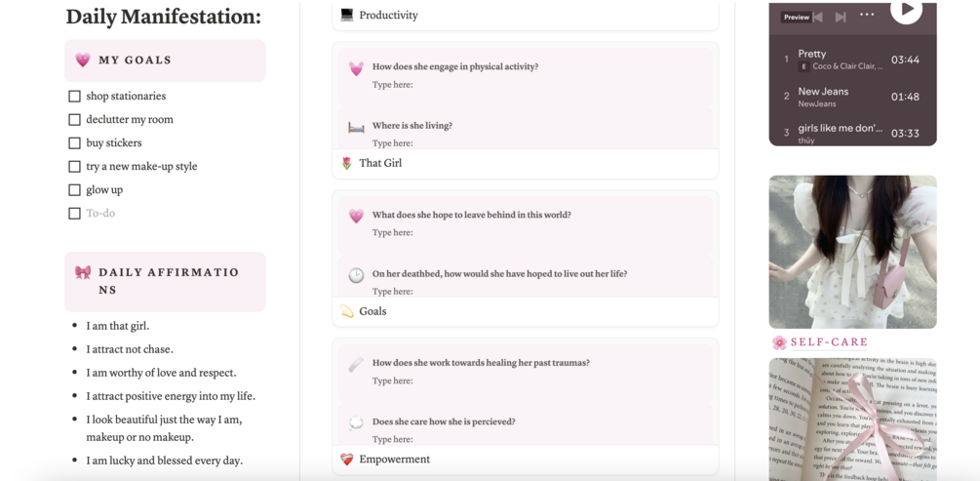Click the bed icon beside living question

tap(356, 127)
